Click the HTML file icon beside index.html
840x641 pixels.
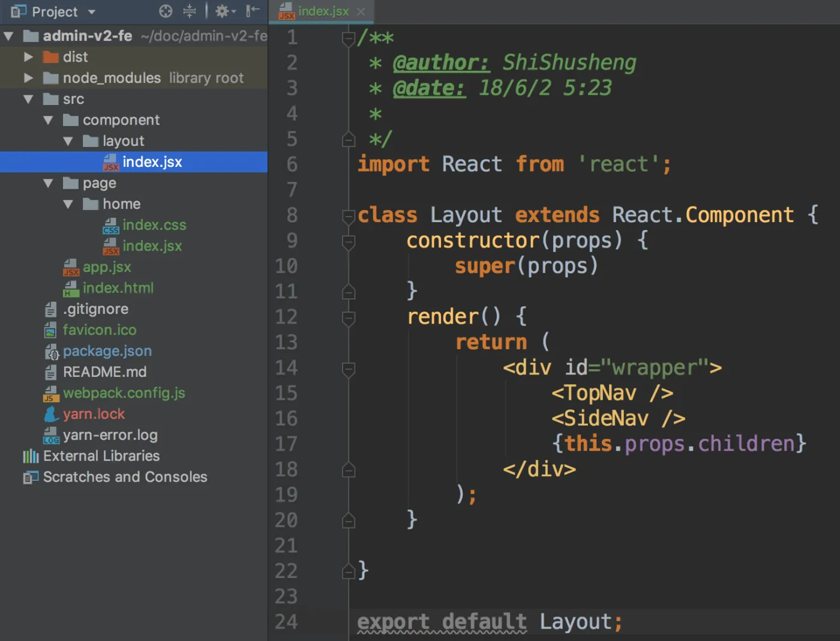(x=71, y=289)
